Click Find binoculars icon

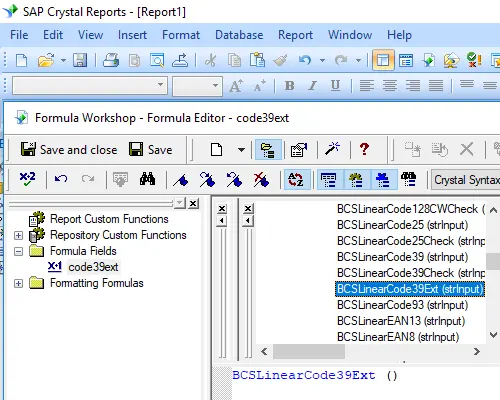coord(147,179)
